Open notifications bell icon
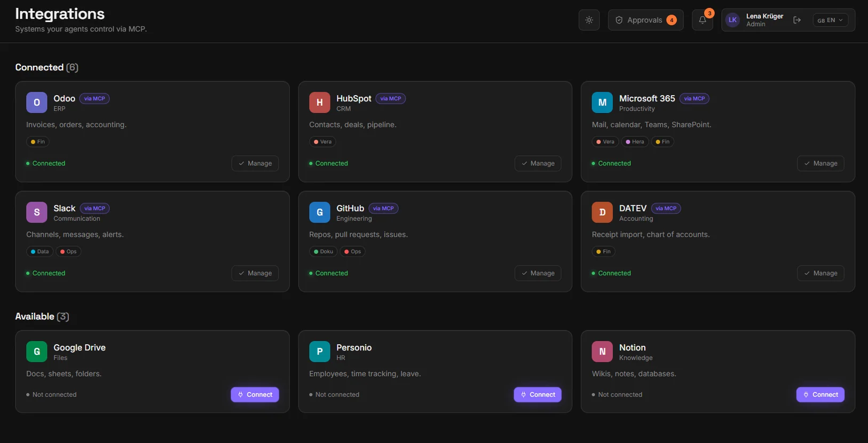 click(x=703, y=20)
